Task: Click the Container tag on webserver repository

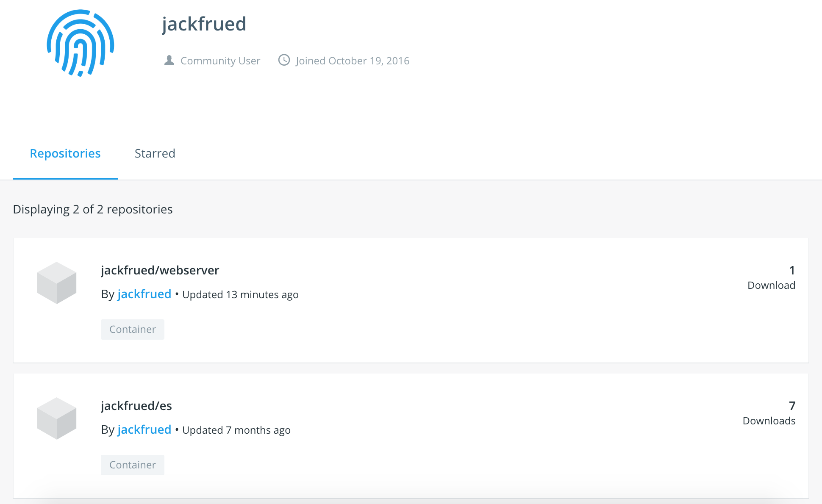Action: (x=133, y=330)
